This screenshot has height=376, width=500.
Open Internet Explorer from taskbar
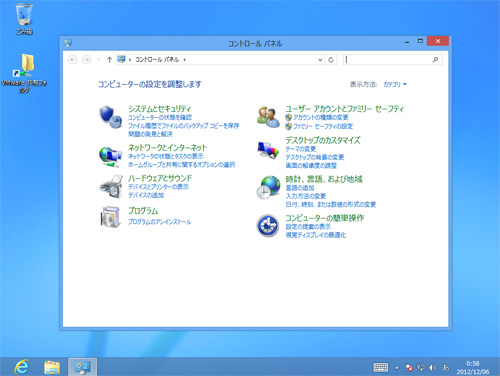click(22, 367)
